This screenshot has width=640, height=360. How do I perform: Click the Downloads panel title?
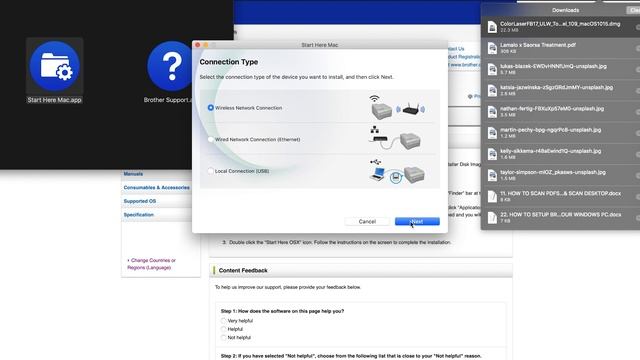tap(565, 10)
